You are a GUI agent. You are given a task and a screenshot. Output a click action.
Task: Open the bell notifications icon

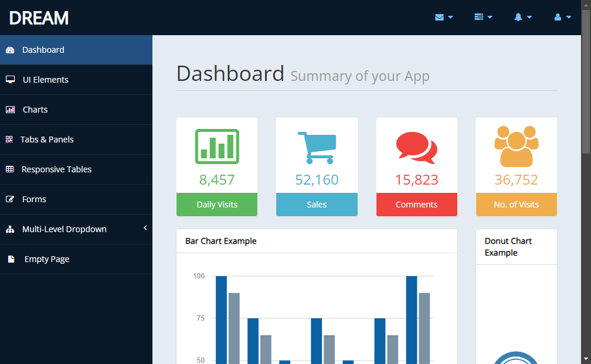point(518,17)
